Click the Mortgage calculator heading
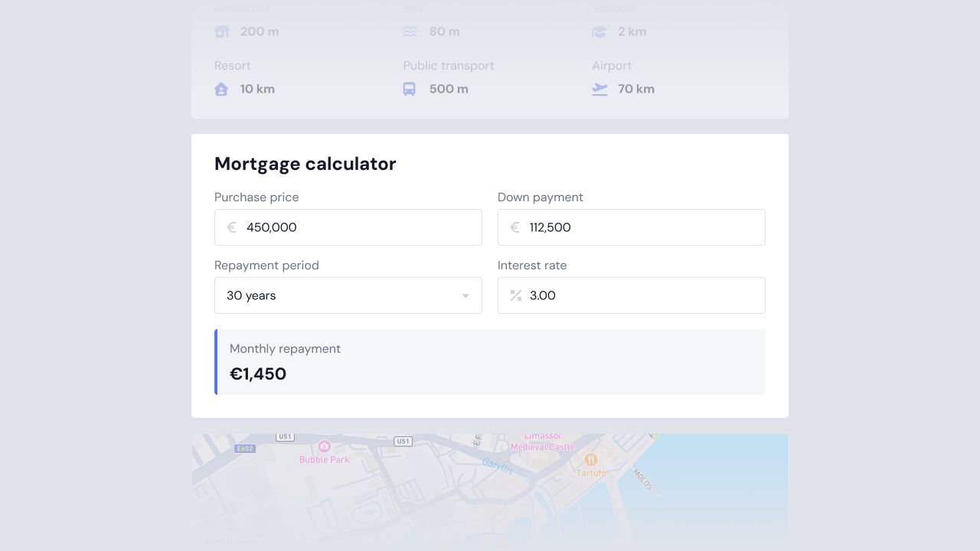This screenshot has width=980, height=551. coord(305,164)
